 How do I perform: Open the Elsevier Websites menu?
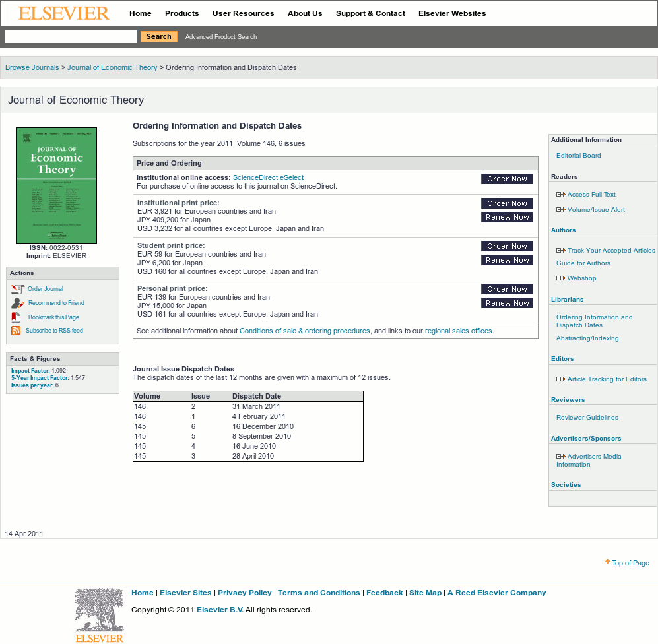click(x=452, y=13)
